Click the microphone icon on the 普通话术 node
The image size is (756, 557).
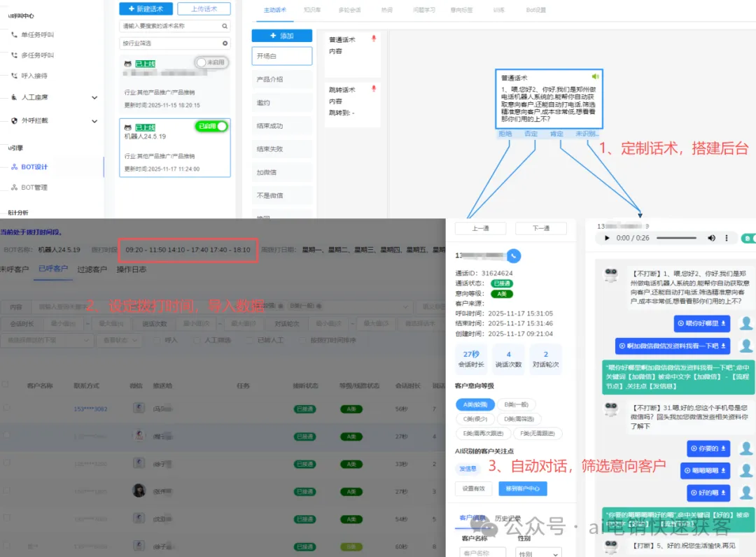tap(374, 38)
